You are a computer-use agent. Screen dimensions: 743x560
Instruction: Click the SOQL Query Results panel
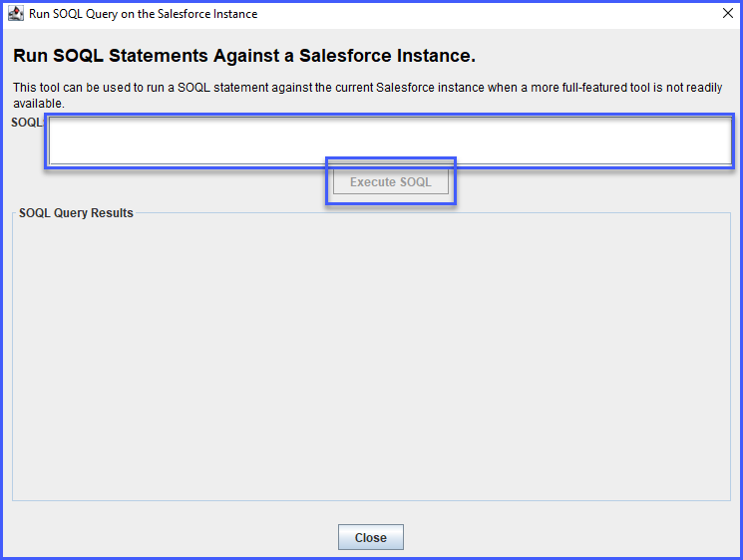click(x=371, y=359)
